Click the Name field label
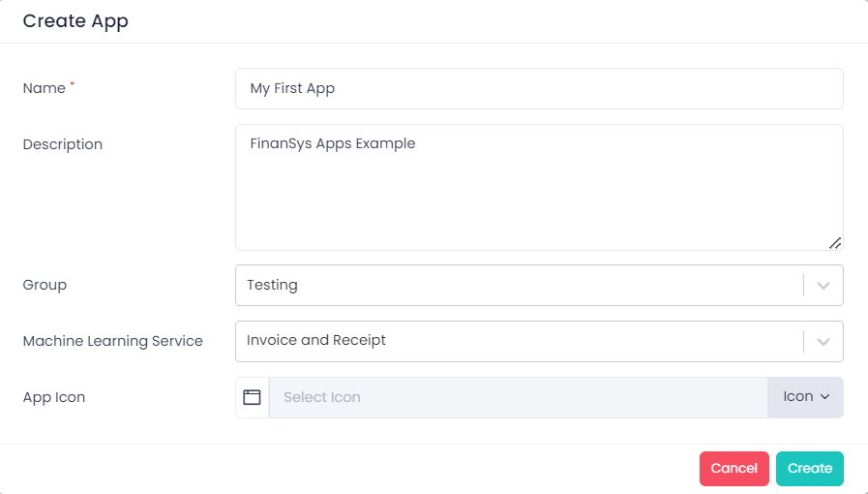868x494 pixels. pos(44,88)
